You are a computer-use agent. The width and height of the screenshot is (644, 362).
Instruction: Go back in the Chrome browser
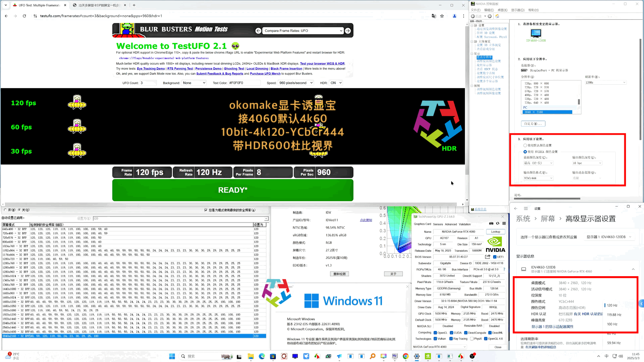[x=6, y=16]
